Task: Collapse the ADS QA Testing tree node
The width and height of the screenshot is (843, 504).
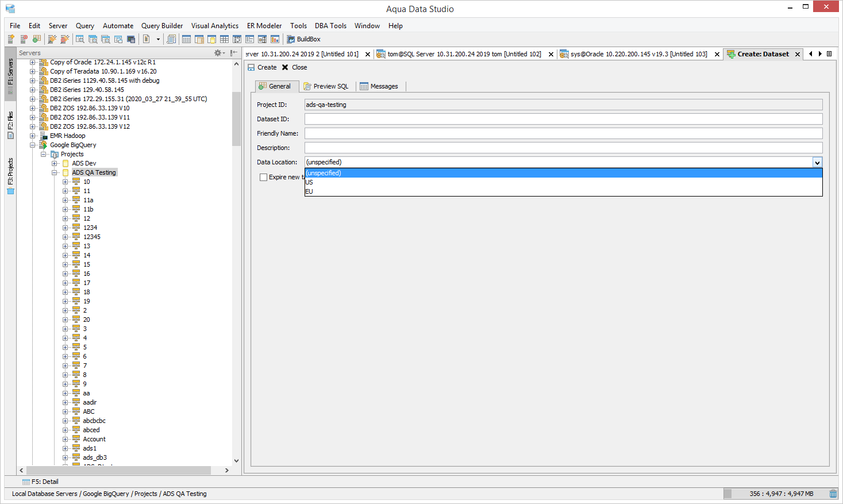Action: coord(55,172)
